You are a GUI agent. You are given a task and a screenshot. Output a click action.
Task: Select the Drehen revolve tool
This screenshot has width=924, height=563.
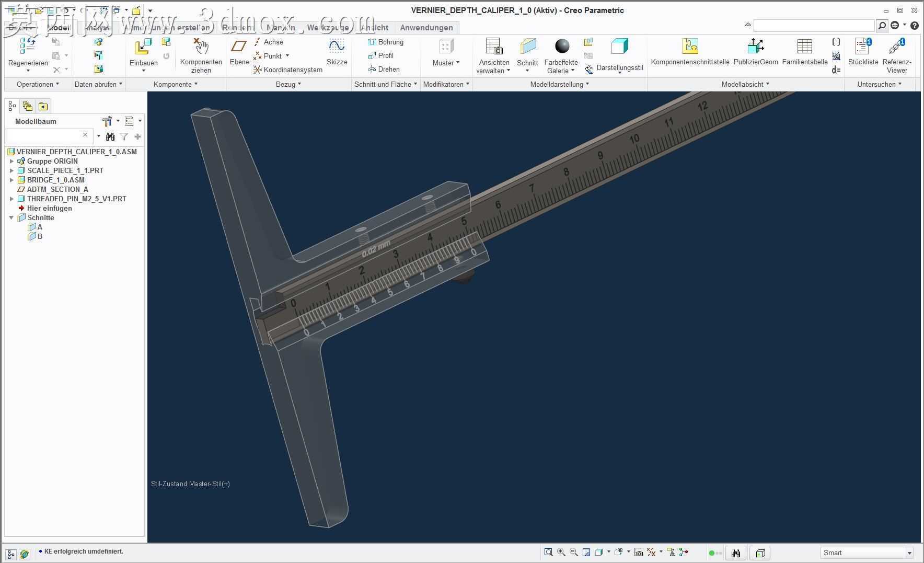click(x=384, y=69)
